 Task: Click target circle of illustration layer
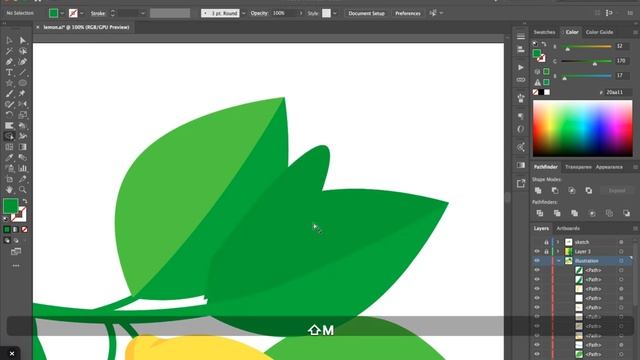(x=621, y=261)
